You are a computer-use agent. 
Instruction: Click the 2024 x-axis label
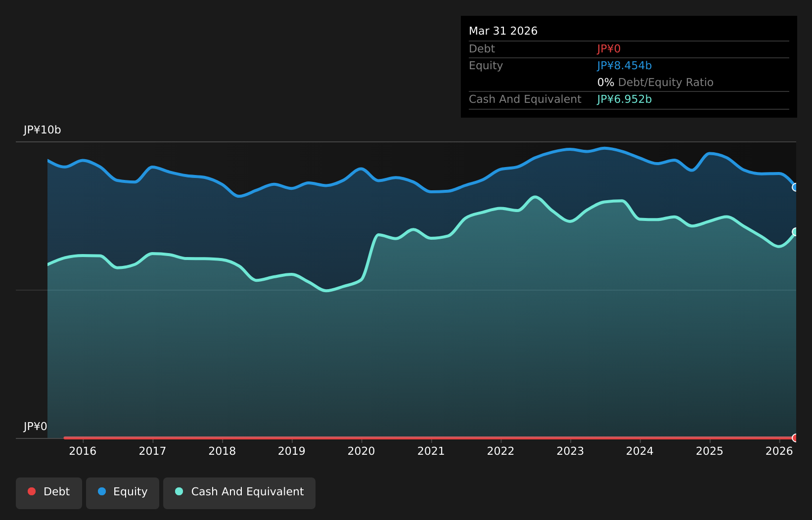click(640, 451)
